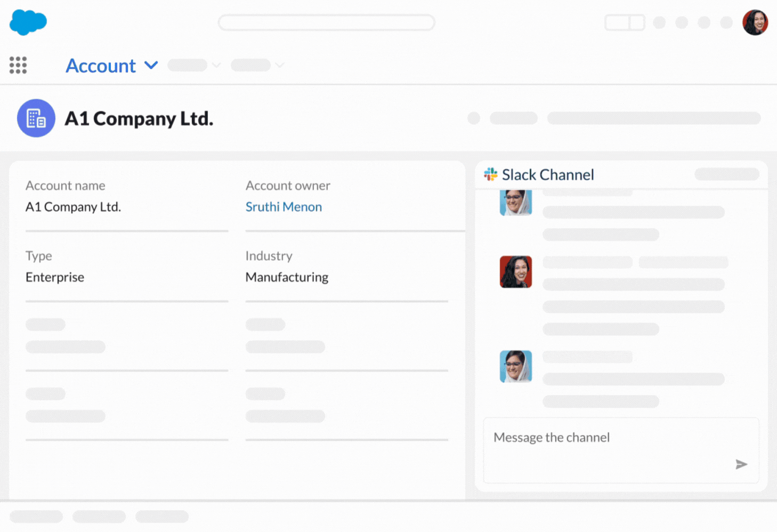Select the Slack Channel panel header
The height and width of the screenshot is (532, 777).
pos(547,174)
